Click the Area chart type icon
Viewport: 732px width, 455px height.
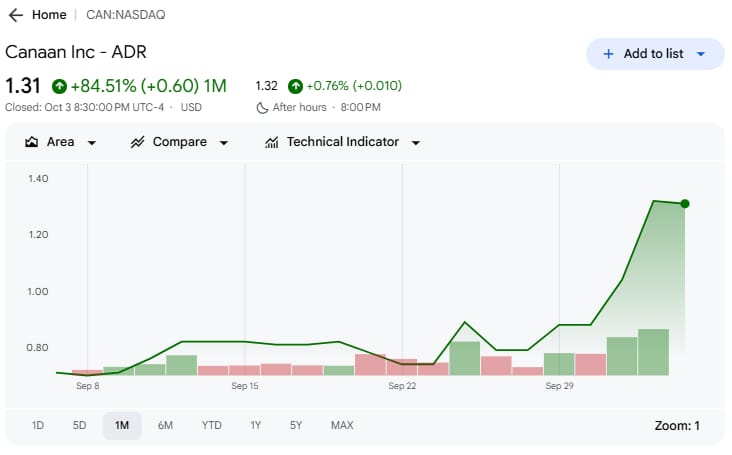(32, 142)
